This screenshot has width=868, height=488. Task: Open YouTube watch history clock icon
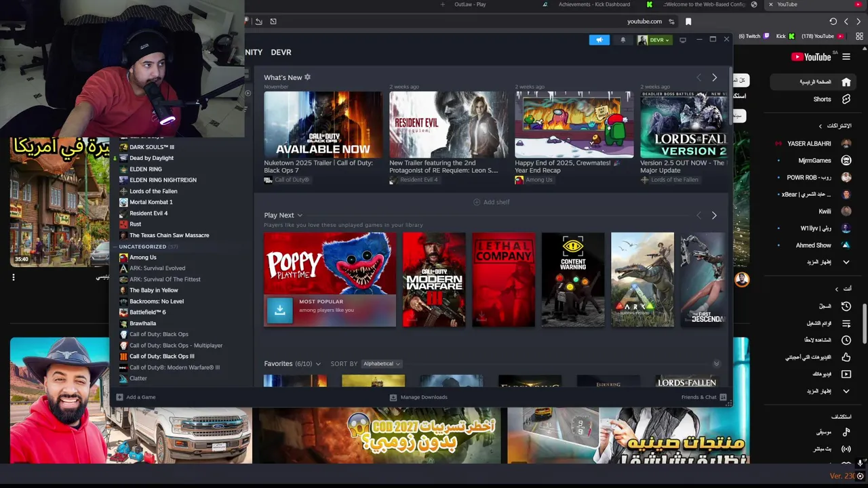pyautogui.click(x=846, y=306)
